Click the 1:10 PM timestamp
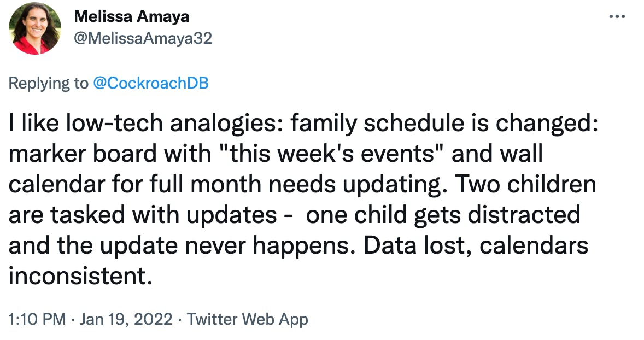This screenshot has height=340, width=644. tap(37, 319)
